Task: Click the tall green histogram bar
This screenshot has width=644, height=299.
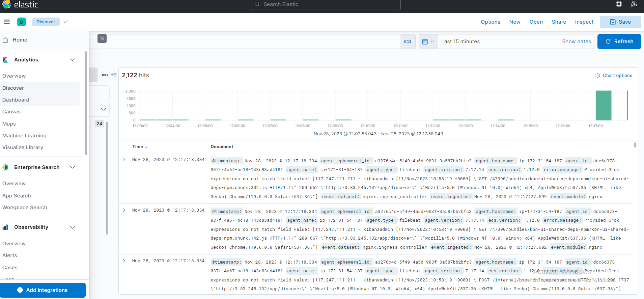Action: point(604,105)
